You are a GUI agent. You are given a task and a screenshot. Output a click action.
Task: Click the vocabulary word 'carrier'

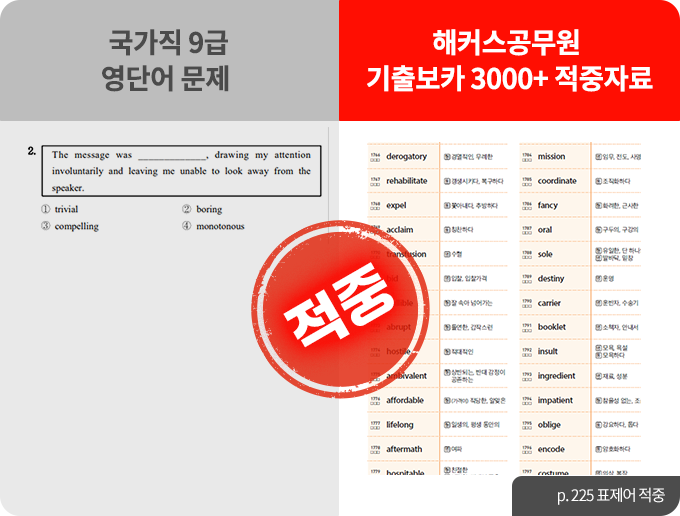[x=549, y=303]
